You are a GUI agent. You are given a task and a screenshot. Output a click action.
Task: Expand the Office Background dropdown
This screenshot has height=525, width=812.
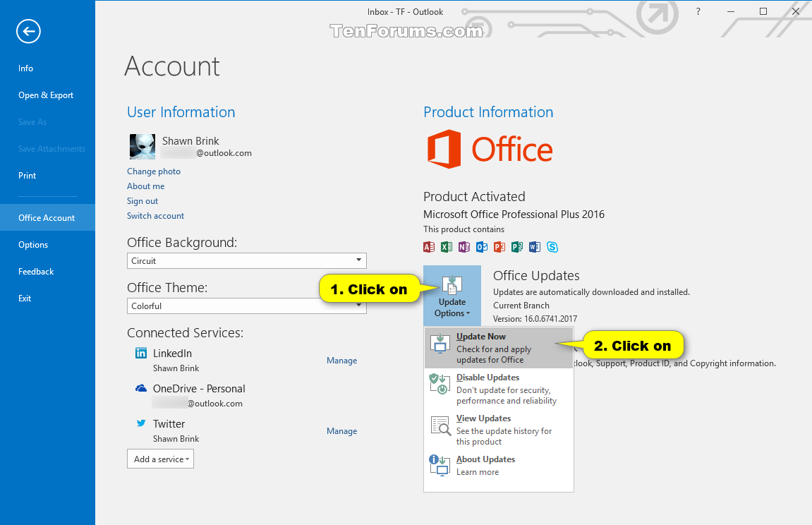pyautogui.click(x=358, y=260)
